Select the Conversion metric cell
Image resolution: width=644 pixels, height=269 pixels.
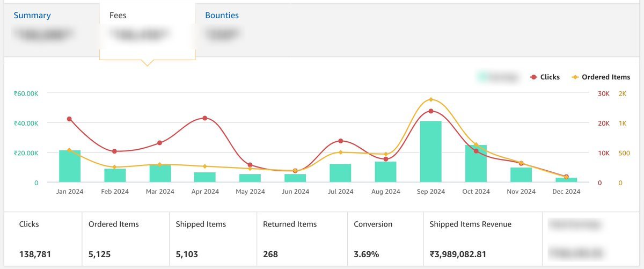pos(385,239)
